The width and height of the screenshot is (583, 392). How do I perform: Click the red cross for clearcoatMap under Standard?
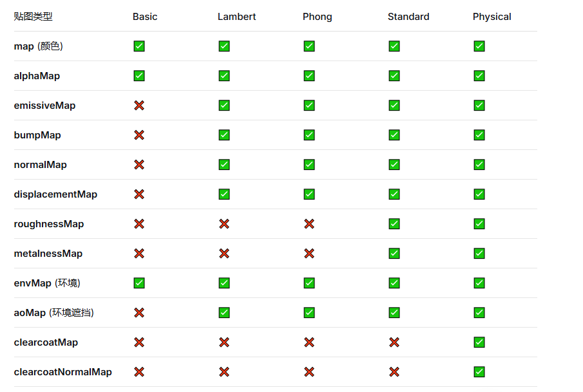[x=394, y=342]
